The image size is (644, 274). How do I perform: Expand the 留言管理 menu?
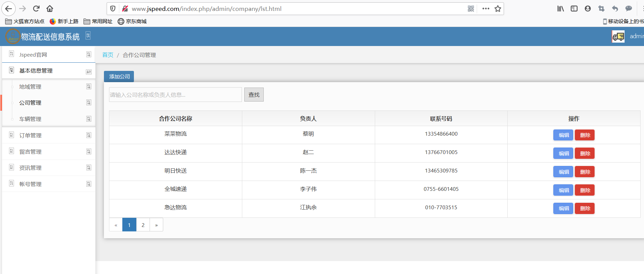coord(49,152)
